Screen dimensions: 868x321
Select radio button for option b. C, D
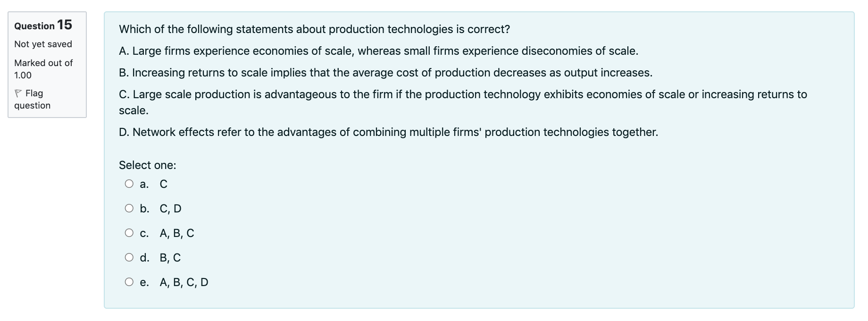tap(128, 208)
